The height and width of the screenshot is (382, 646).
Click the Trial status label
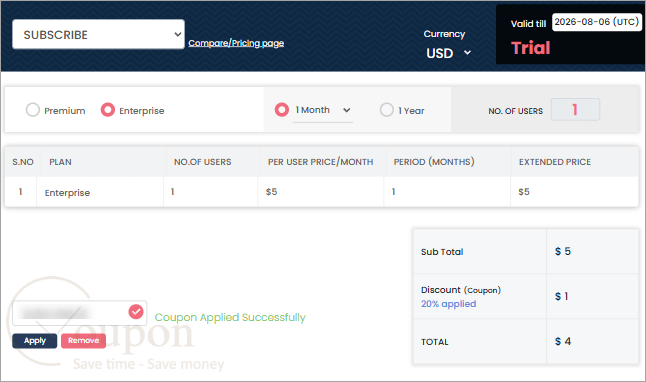tap(531, 48)
